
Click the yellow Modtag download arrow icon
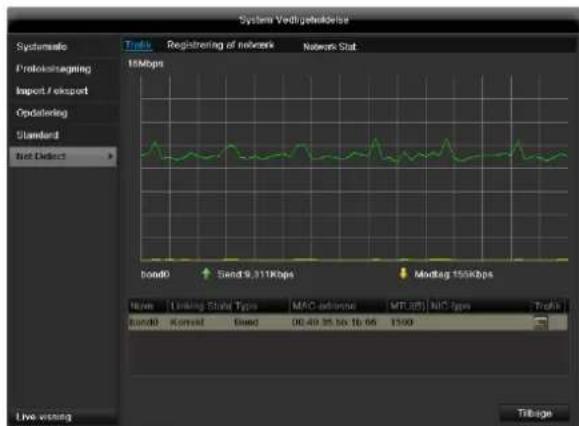(403, 274)
